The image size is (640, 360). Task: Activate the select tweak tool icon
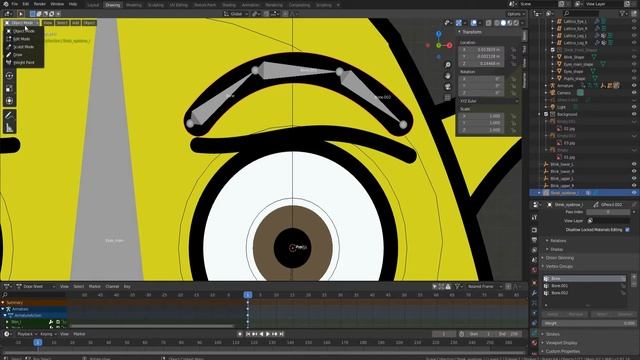tap(20, 14)
